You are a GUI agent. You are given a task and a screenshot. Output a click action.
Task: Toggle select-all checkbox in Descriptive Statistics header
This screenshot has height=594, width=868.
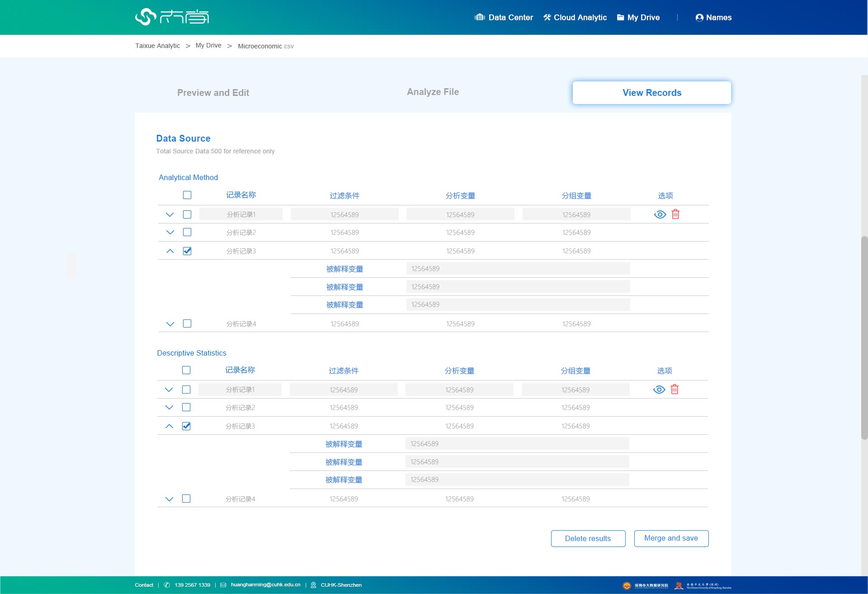coord(186,370)
